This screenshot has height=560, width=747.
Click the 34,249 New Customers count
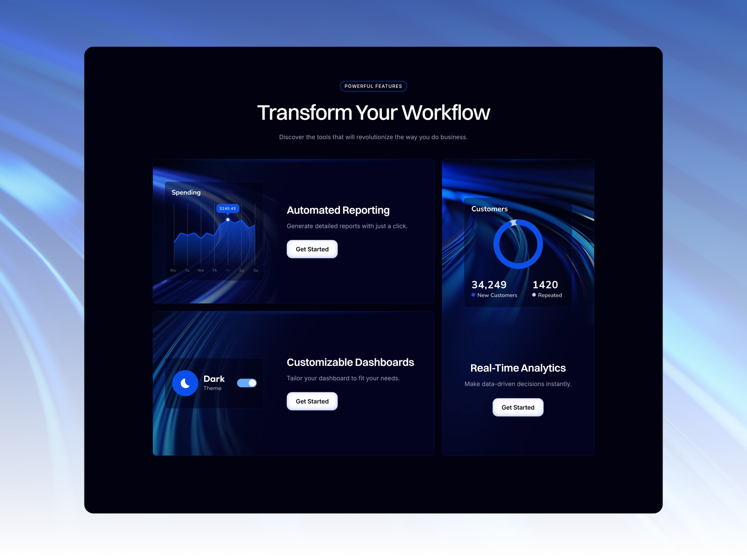click(x=489, y=285)
